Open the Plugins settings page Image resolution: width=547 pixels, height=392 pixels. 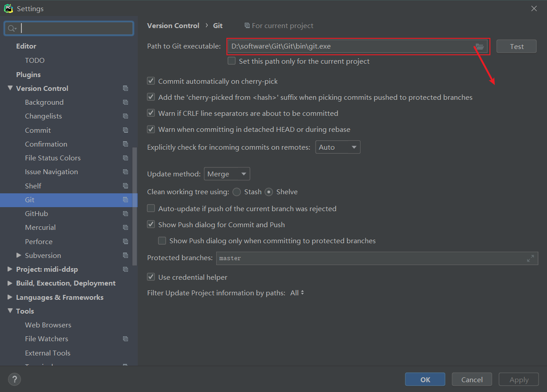click(x=29, y=74)
